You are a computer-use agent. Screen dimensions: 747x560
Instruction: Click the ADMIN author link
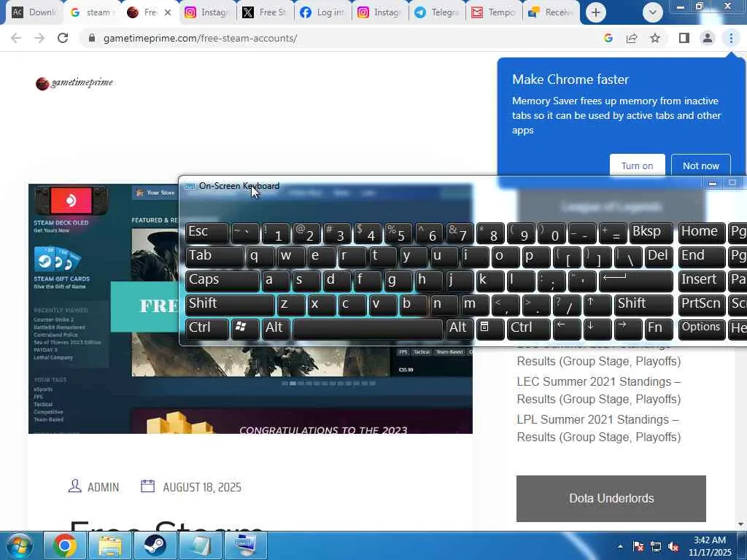point(103,487)
